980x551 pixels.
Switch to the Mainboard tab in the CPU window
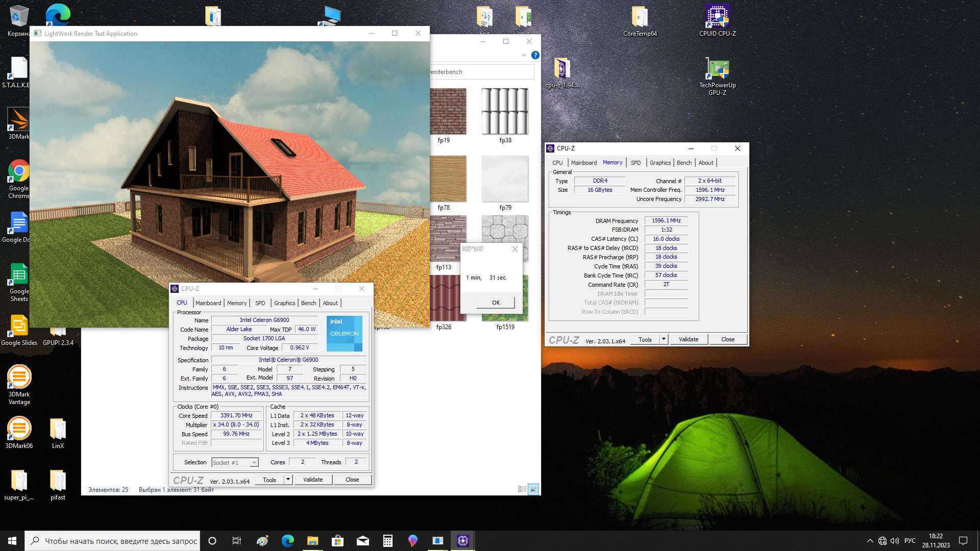click(208, 303)
